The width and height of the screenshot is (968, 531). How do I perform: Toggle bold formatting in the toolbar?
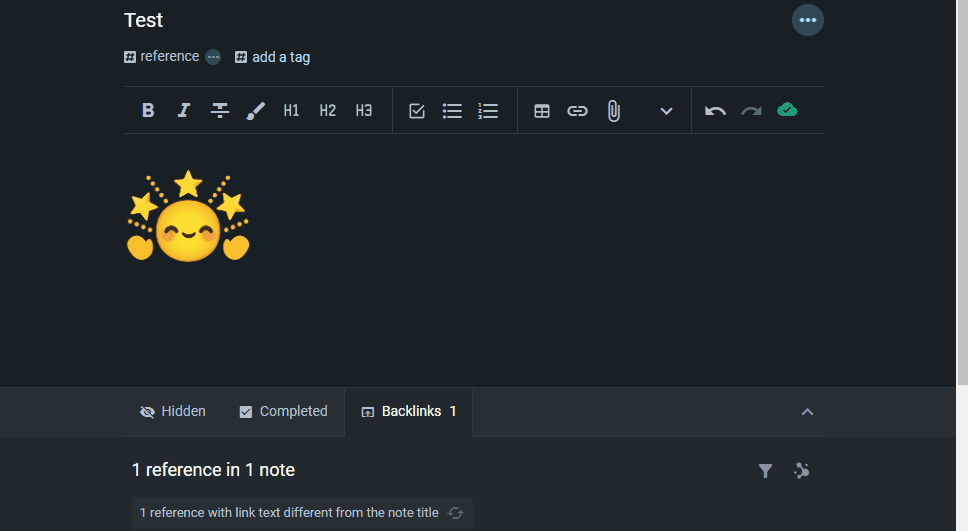(148, 111)
